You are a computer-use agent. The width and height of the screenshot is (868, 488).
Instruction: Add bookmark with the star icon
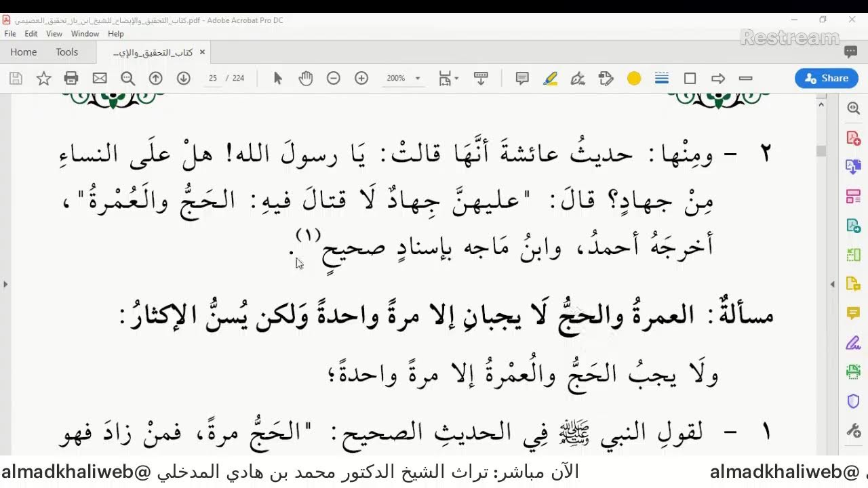point(43,79)
